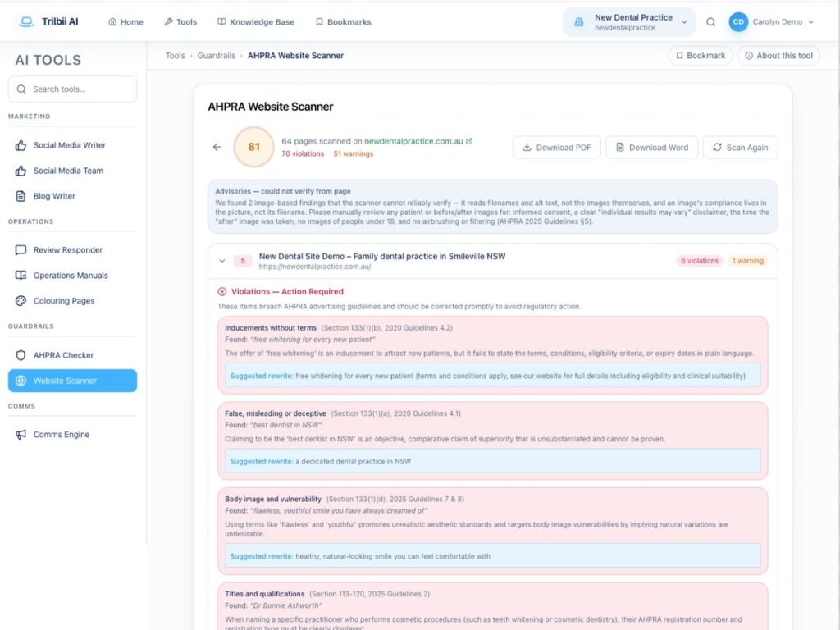This screenshot has width=840, height=630.
Task: Click the suggested rewrite 'a dedicated dental practice in NSW'
Action: pos(493,461)
